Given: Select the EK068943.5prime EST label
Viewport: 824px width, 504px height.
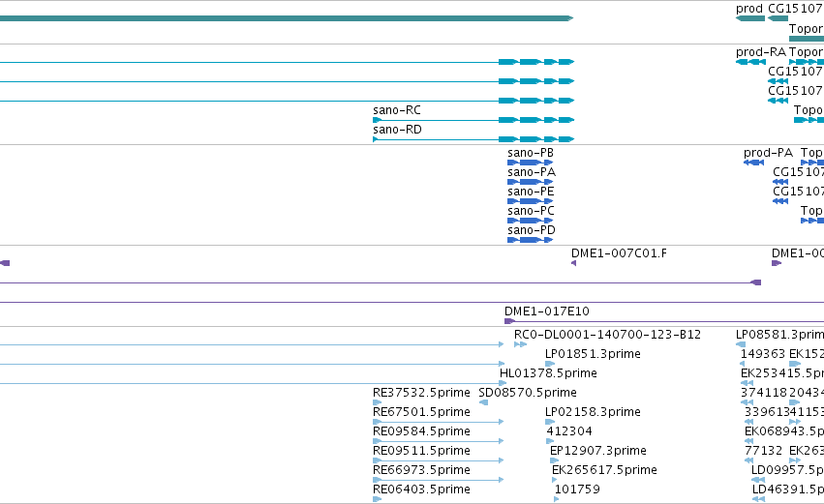Looking at the screenshot, I should (784, 432).
